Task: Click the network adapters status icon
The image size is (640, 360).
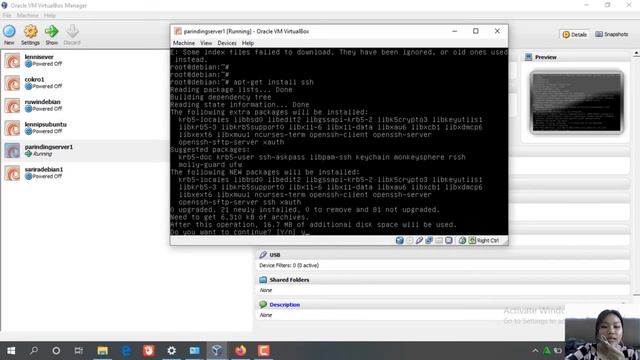Action: pos(429,240)
